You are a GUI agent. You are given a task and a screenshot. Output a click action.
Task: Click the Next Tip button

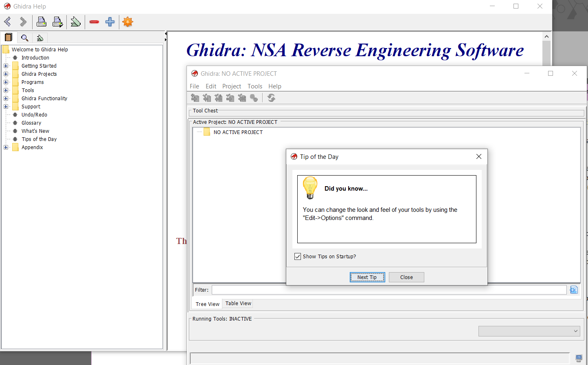tap(367, 277)
